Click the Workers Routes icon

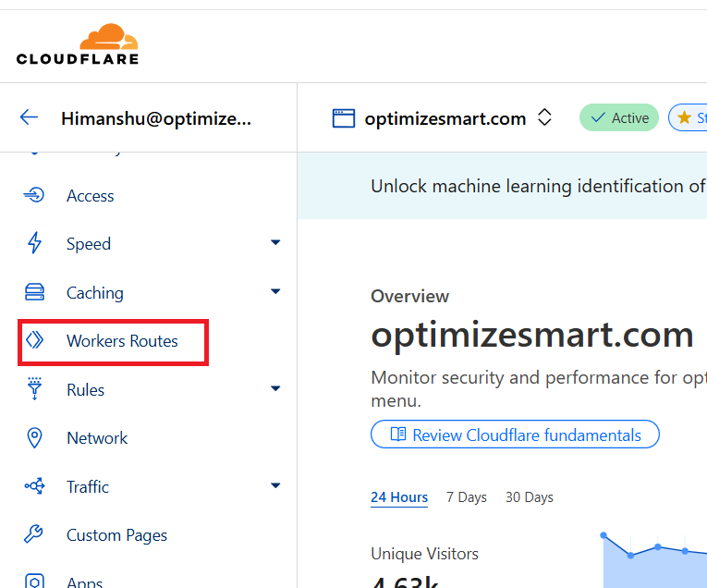(x=34, y=341)
